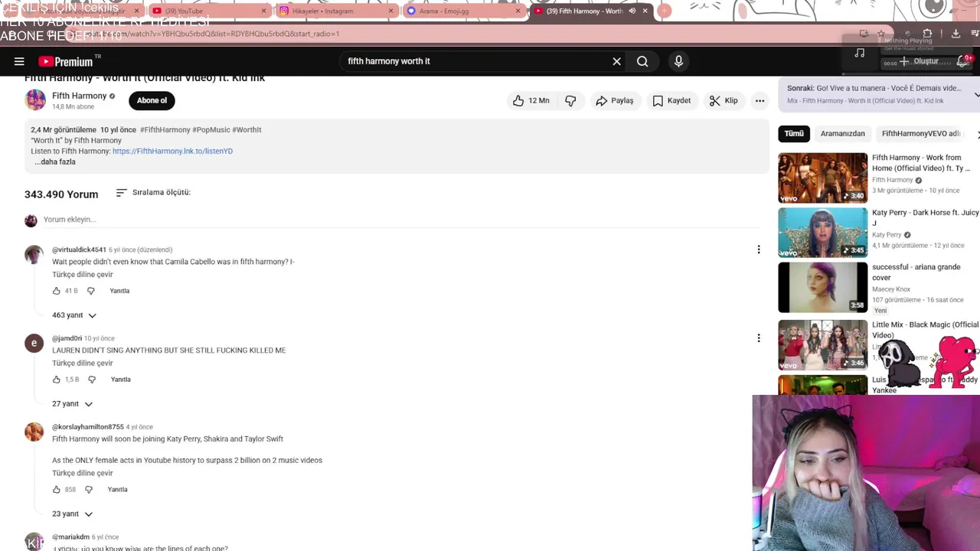Clear the search box with the X
The width and height of the screenshot is (980, 551).
pos(616,61)
